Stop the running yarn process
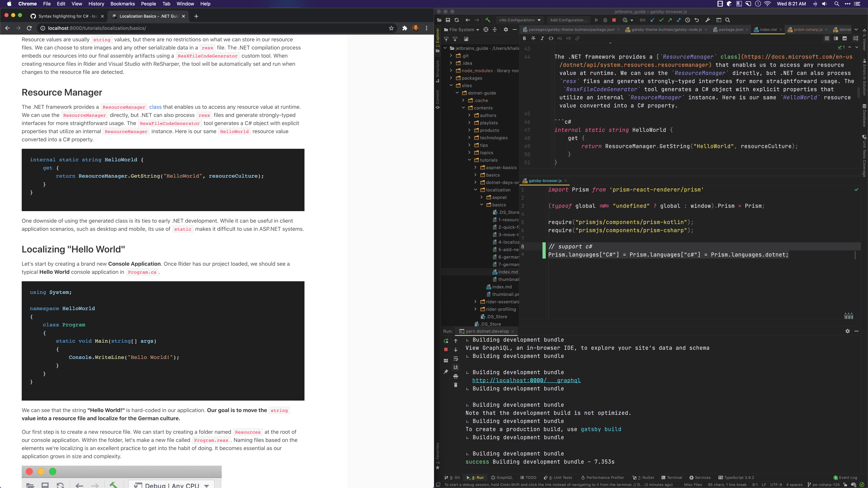This screenshot has height=488, width=868. tap(446, 350)
